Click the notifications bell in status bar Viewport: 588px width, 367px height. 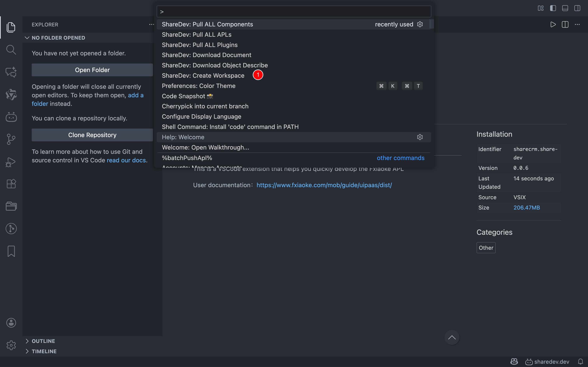point(580,362)
